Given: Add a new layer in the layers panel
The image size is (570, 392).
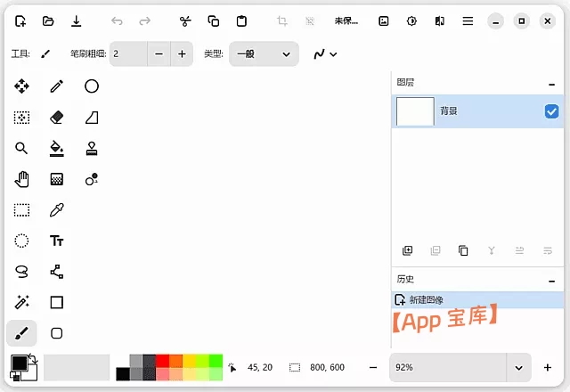Looking at the screenshot, I should pyautogui.click(x=408, y=250).
